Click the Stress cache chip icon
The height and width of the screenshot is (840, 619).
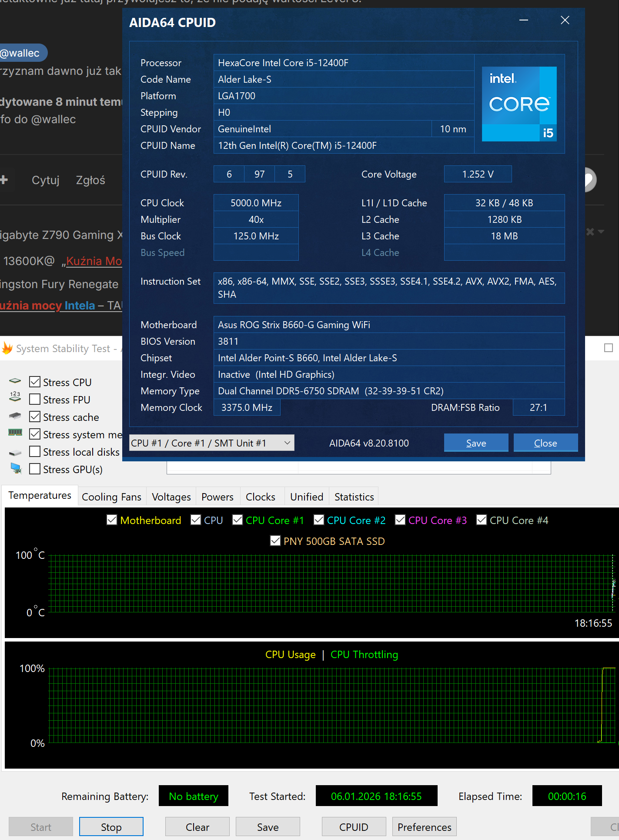point(15,416)
